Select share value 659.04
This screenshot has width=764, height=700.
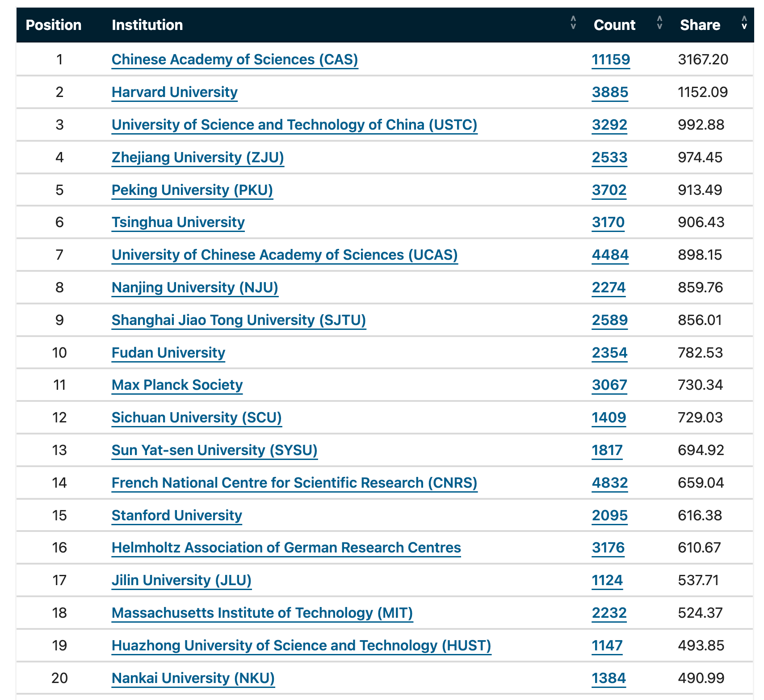tap(701, 483)
